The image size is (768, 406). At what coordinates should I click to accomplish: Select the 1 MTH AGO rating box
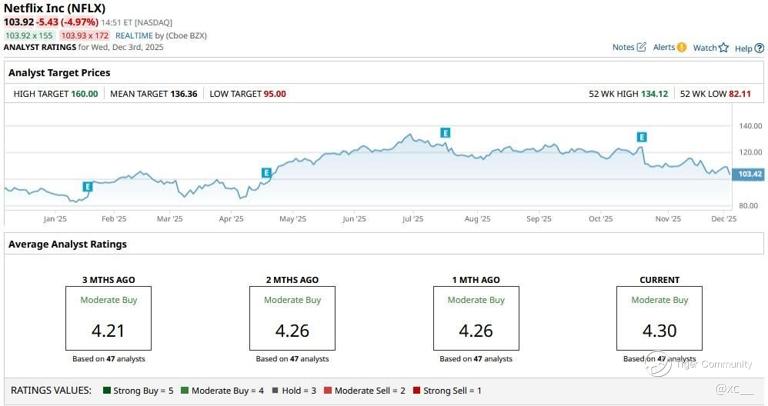coord(476,318)
